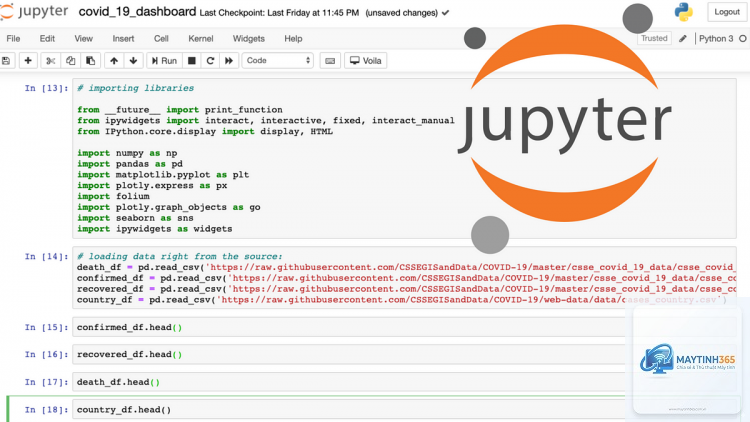Click the death_df read_csv line
The image size is (750, 422).
click(x=407, y=267)
